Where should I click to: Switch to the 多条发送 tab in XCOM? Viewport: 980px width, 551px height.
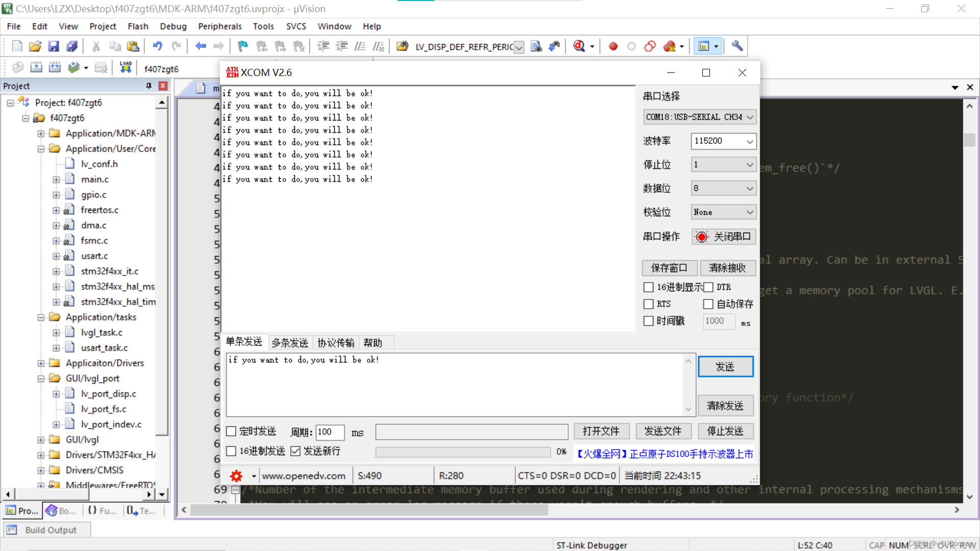(289, 342)
